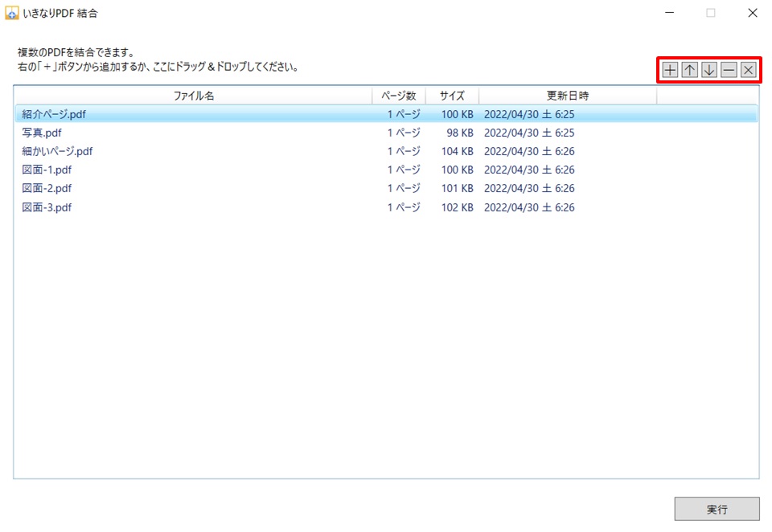Click the plus icon to add PDF
Image resolution: width=772 pixels, height=532 pixels.
[x=670, y=70]
